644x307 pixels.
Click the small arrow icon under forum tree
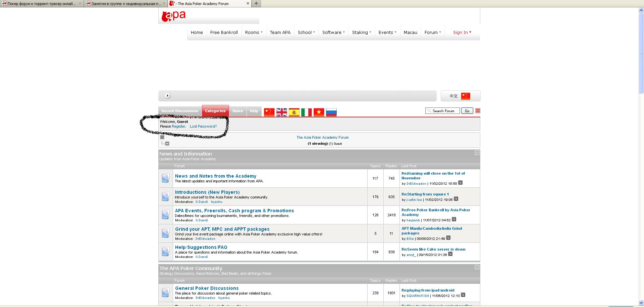tap(167, 144)
